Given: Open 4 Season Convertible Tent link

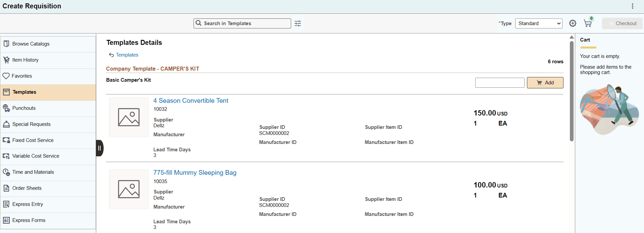Looking at the screenshot, I should coord(191,101).
